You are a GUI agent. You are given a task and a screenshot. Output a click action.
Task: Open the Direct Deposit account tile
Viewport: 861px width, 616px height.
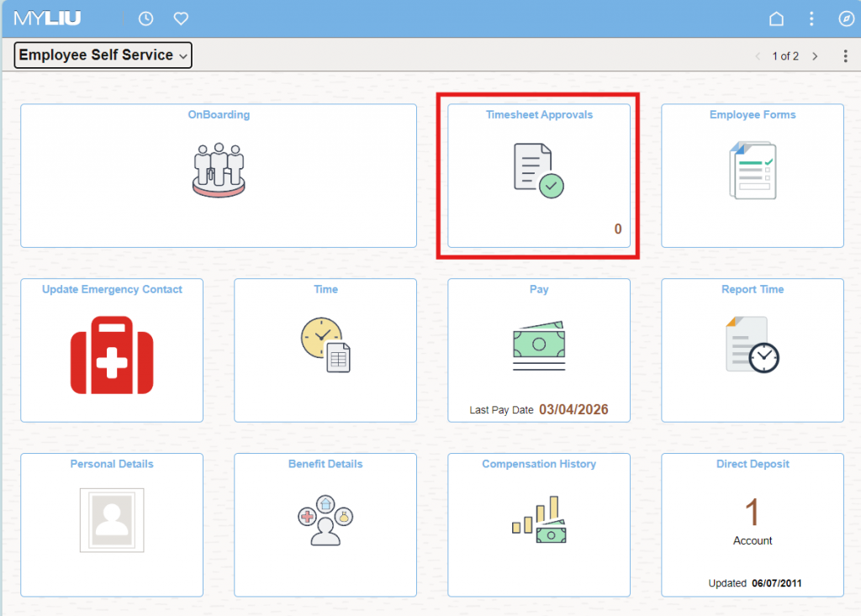[x=753, y=524]
